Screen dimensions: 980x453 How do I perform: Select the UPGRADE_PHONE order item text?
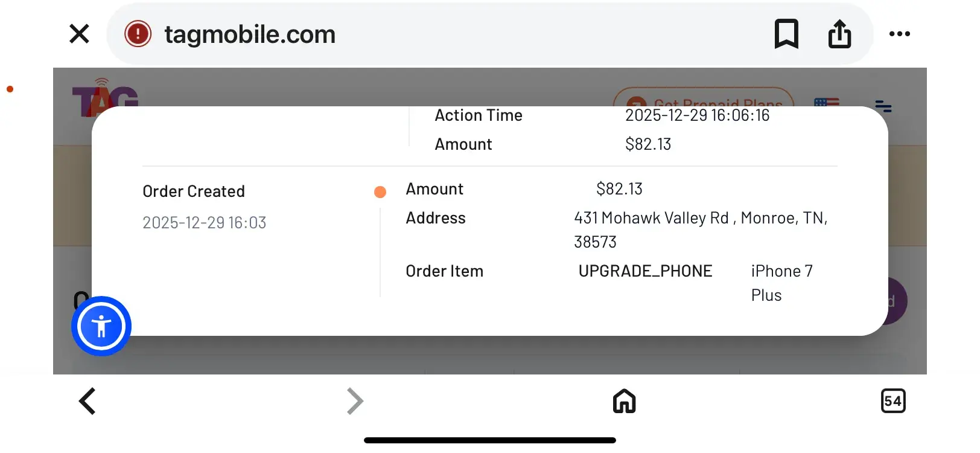pos(645,271)
